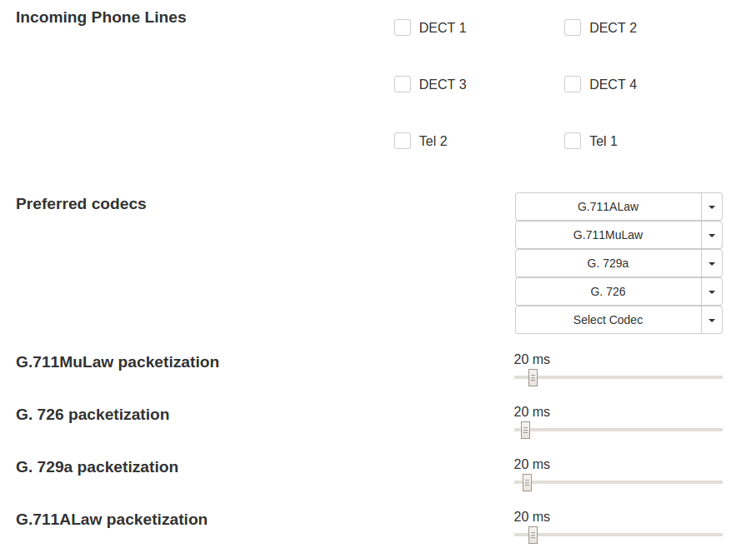This screenshot has height=553, width=756.
Task: Click the G. 726 packetization slider handle
Action: (x=526, y=431)
